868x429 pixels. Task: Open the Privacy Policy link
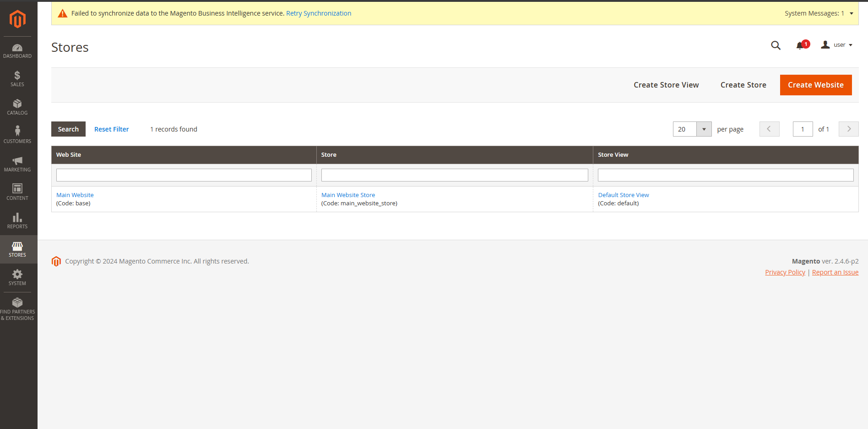click(785, 272)
